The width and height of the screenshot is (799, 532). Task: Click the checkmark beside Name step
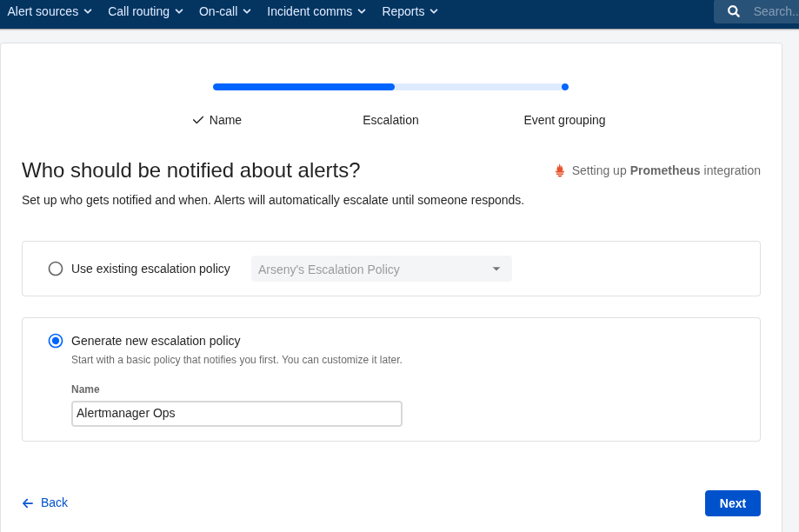(x=198, y=120)
